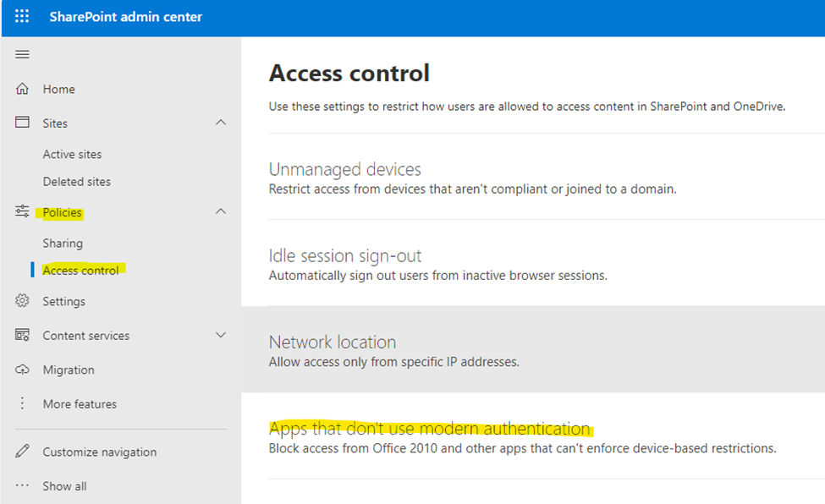Click the Settings gear icon
This screenshot has width=825, height=504.
[23, 301]
